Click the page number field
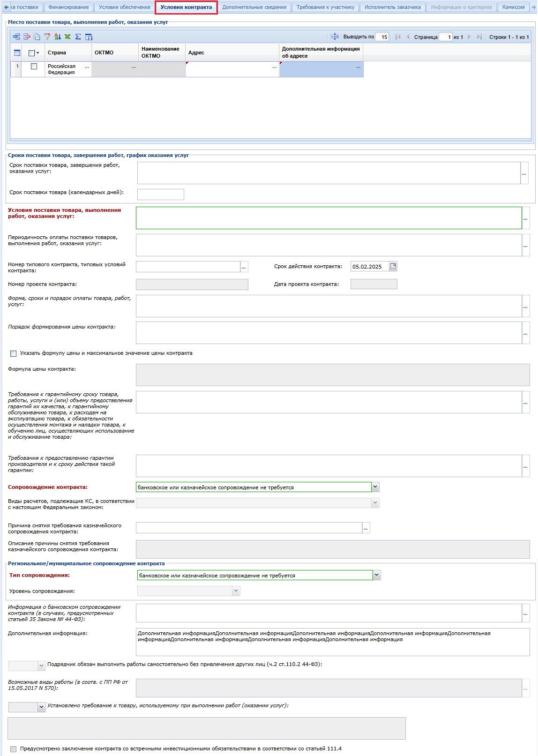The height and width of the screenshot is (756, 538). (446, 37)
